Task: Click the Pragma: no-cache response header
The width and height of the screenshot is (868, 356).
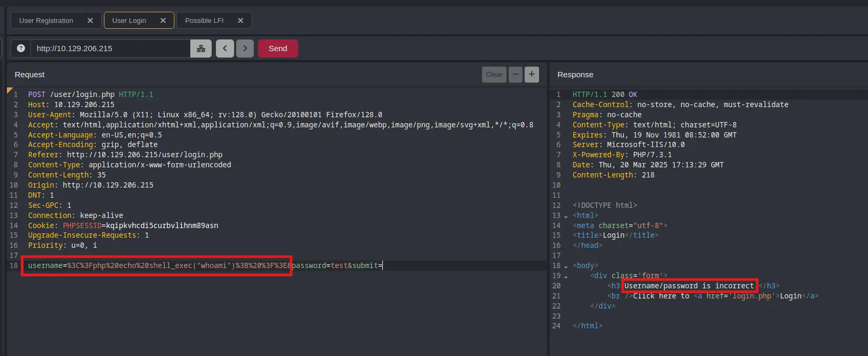Action: (x=607, y=115)
